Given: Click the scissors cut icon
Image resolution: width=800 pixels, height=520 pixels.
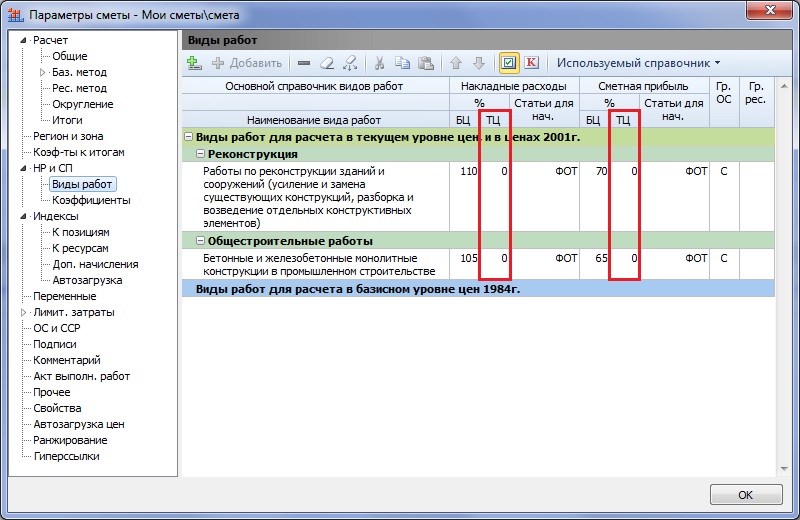Looking at the screenshot, I should [x=379, y=63].
